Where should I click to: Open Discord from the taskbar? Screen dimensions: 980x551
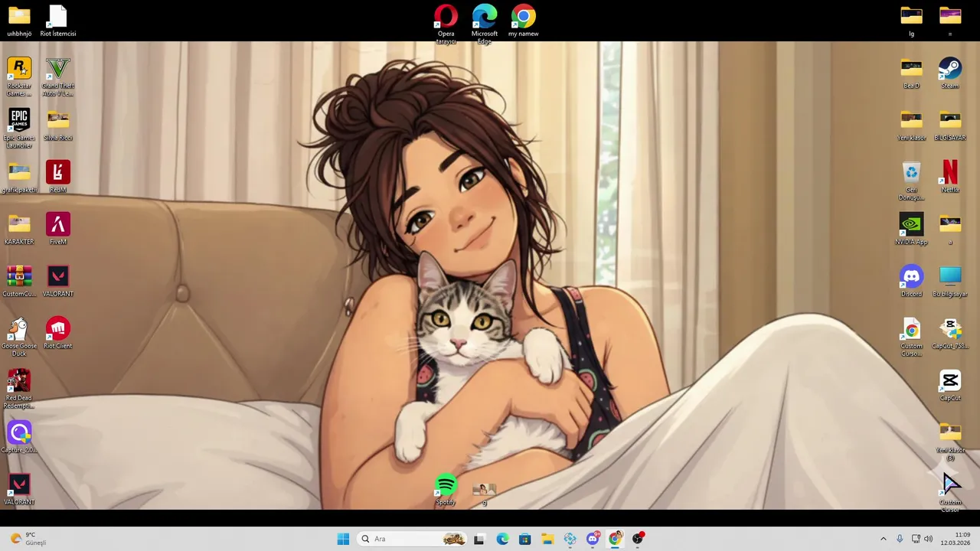click(593, 539)
